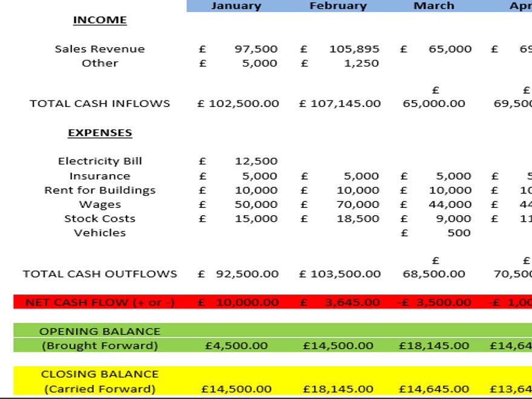The height and width of the screenshot is (399, 532).
Task: Select the Electricity Bill row label
Action: 100,161
